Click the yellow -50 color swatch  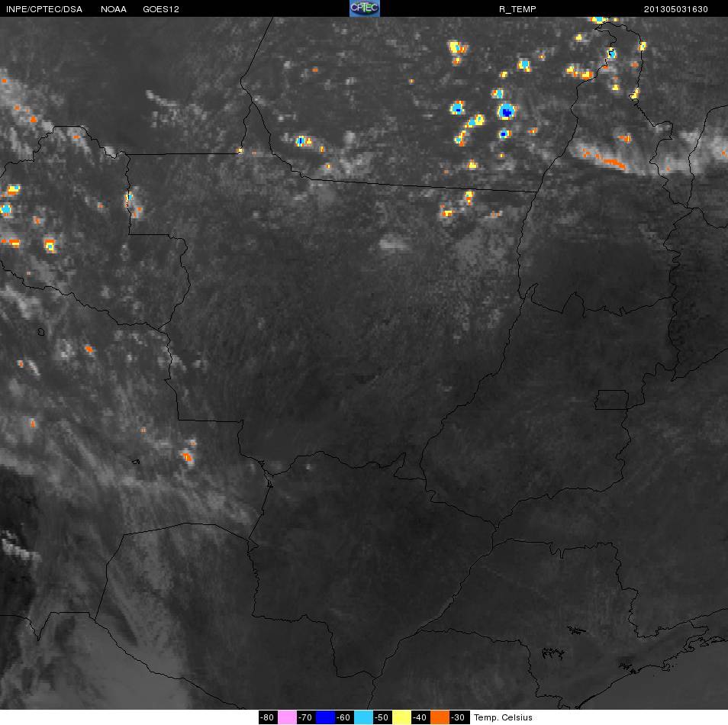[x=401, y=717]
